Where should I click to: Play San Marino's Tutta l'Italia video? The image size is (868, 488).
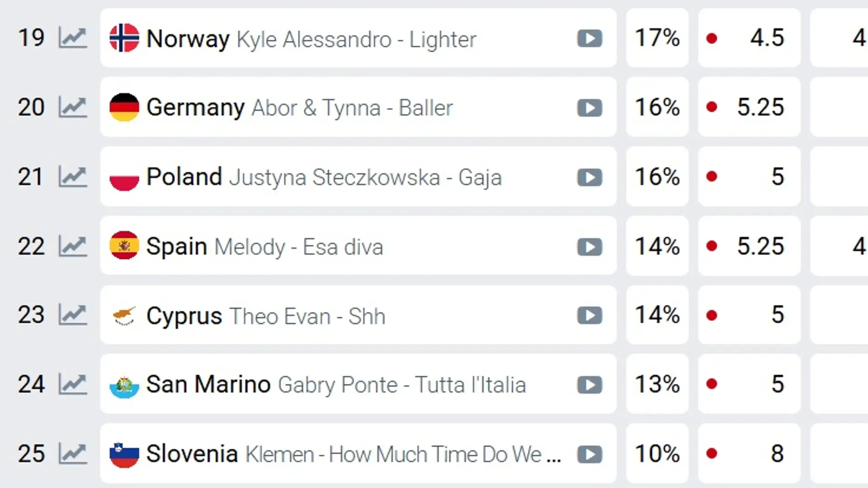tap(589, 385)
